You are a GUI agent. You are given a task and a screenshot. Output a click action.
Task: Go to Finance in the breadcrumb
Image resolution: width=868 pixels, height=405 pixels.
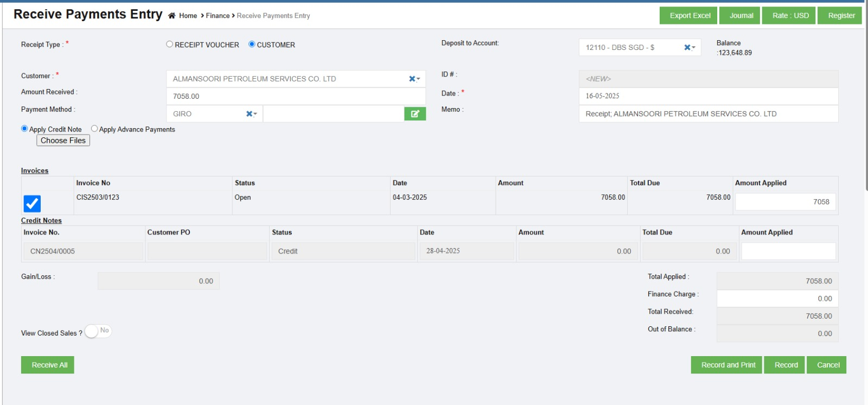[218, 16]
